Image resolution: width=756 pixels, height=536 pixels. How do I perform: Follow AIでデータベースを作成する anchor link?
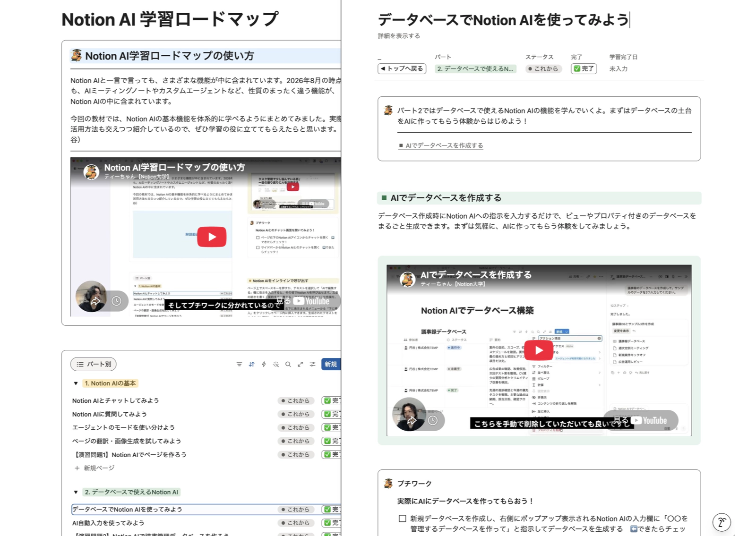[441, 145]
